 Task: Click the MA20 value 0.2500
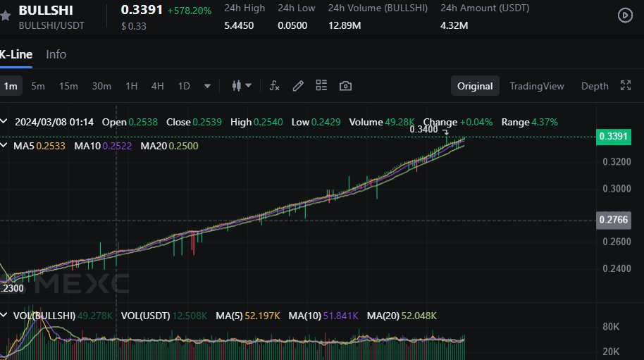[183, 146]
